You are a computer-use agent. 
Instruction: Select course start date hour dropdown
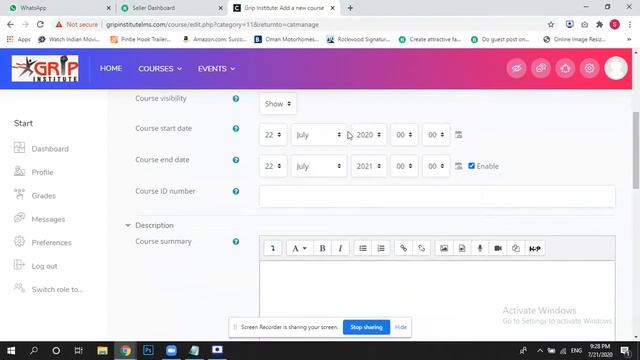click(404, 135)
